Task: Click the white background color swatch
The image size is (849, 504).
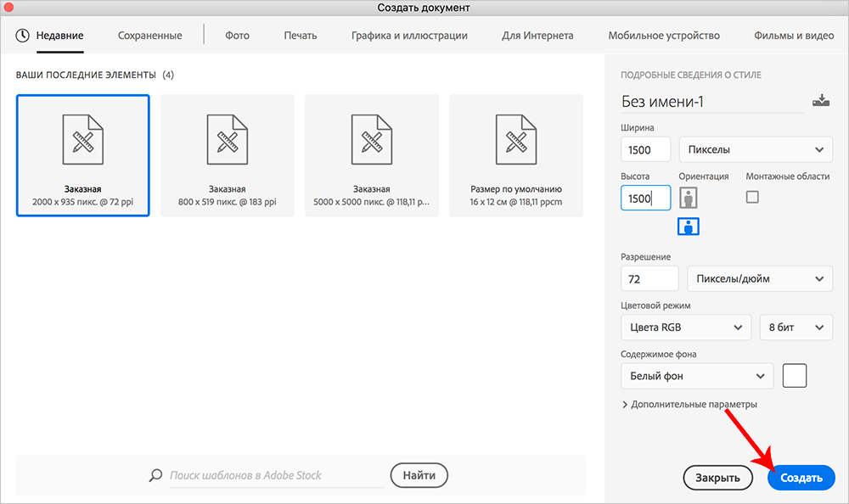Action: coord(795,375)
